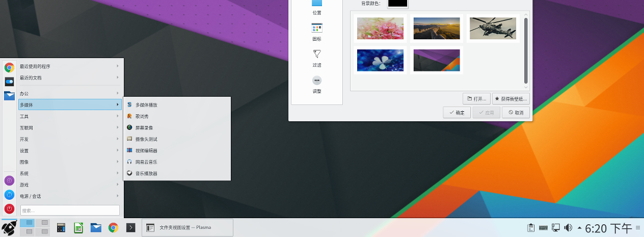This screenshot has width=644, height=237.
Task: Launch 屏幕录像 screen recorder entry
Action: point(144,127)
